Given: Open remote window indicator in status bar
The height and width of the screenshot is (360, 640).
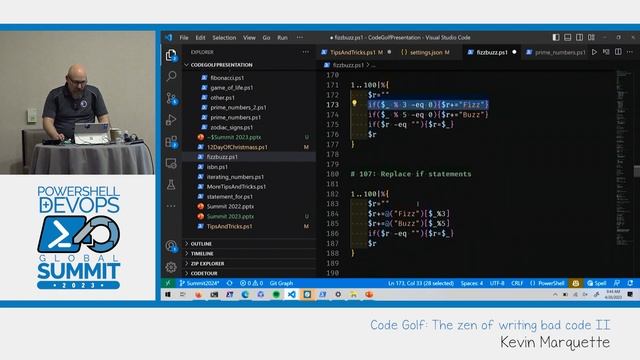Looking at the screenshot, I should [168, 283].
